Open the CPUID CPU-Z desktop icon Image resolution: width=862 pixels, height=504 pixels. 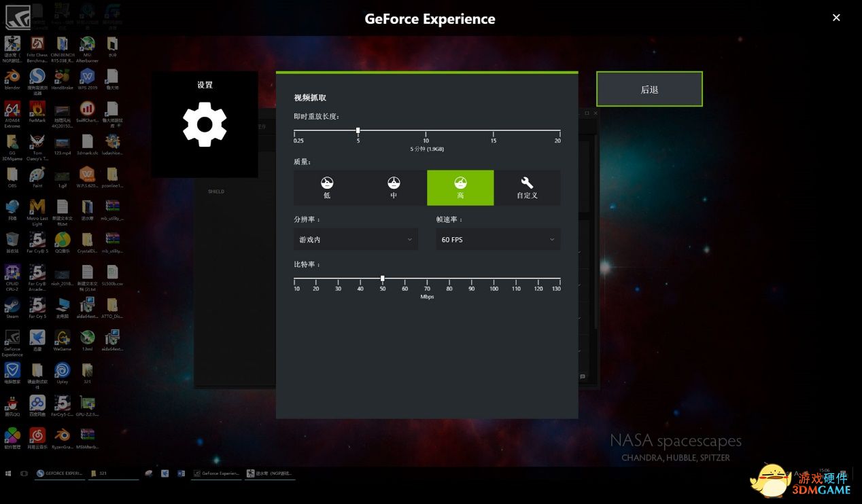tap(12, 278)
